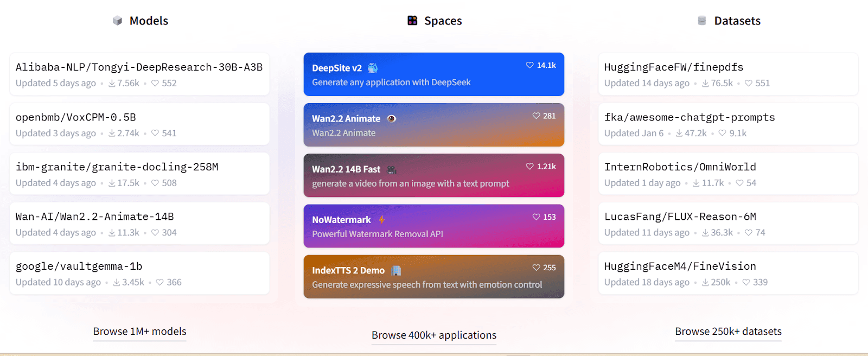Image resolution: width=868 pixels, height=356 pixels.
Task: Open Alibaba-NLP/Tongyi-DeepResearch-30B-A3B model
Action: tap(139, 67)
